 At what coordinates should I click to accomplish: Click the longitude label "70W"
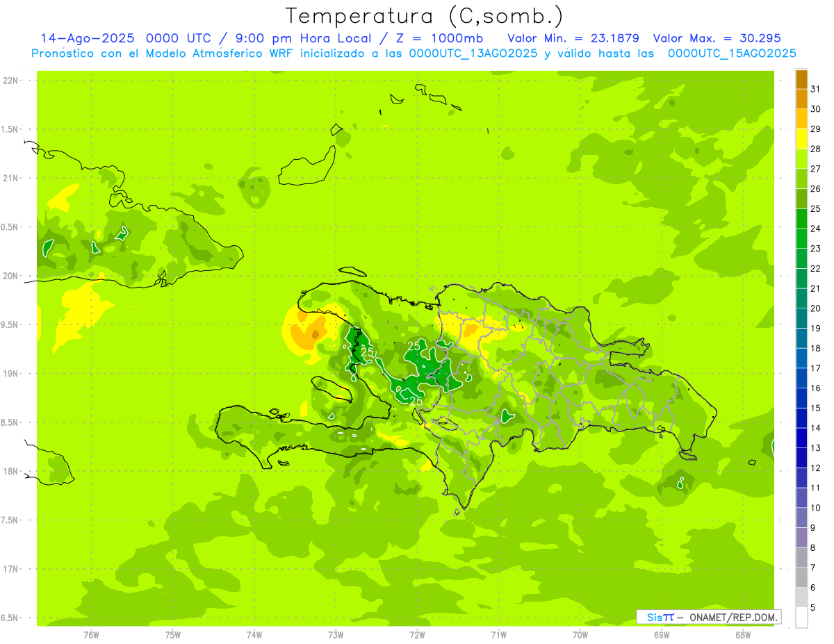(x=580, y=634)
